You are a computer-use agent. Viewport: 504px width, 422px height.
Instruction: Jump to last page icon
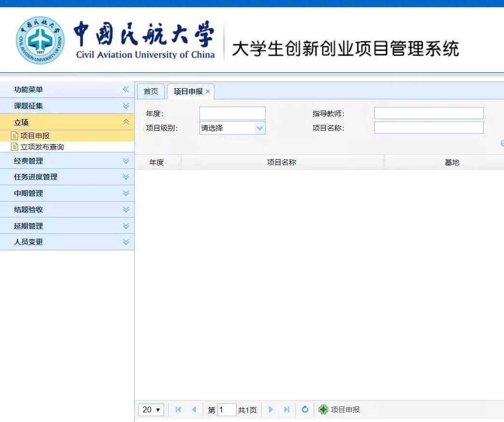(287, 409)
